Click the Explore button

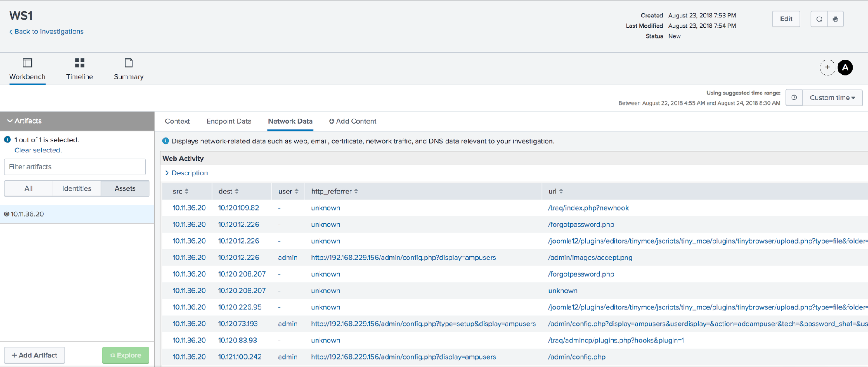[125, 355]
